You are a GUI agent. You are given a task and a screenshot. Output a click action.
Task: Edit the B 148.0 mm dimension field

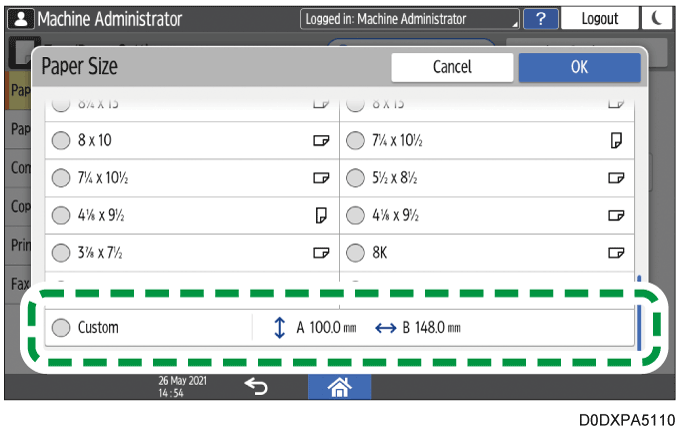(432, 327)
